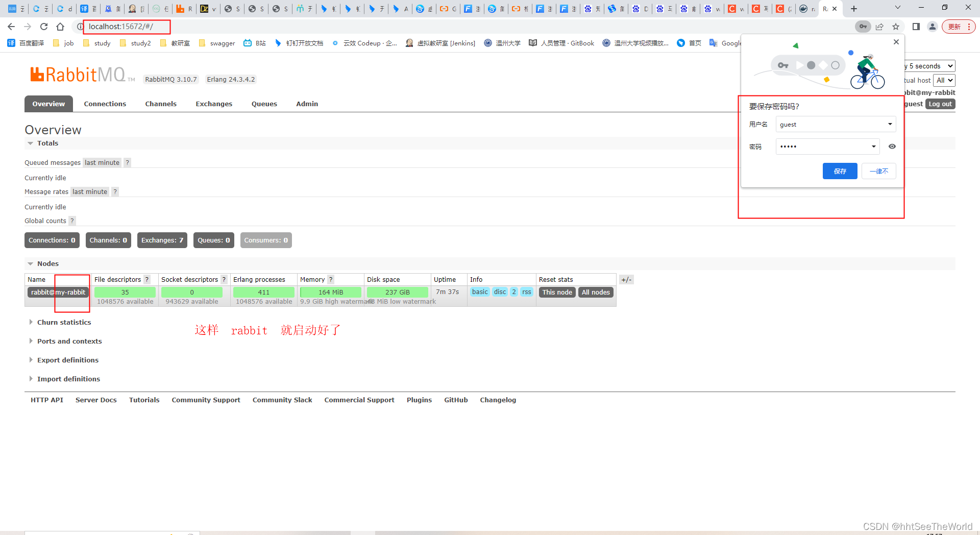The width and height of the screenshot is (980, 535).
Task: Open help for Queued messages
Action: pos(128,163)
